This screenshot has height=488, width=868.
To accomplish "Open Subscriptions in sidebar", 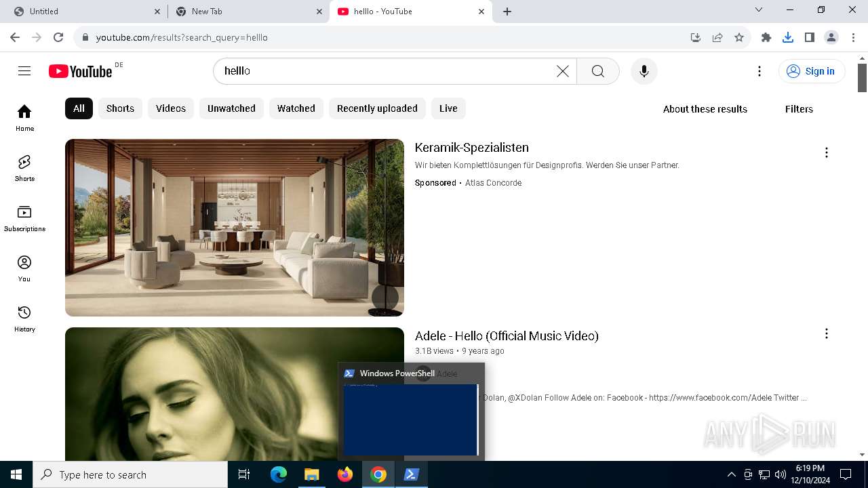I will coord(24,218).
